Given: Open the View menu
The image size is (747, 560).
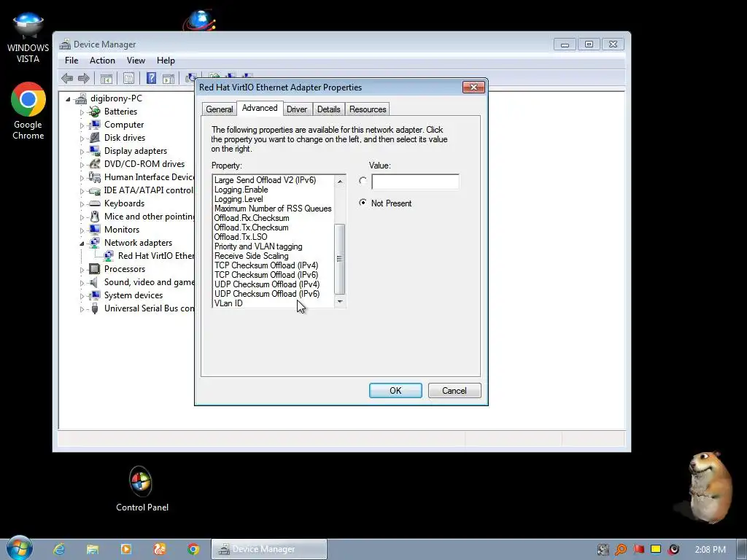Looking at the screenshot, I should coord(136,61).
